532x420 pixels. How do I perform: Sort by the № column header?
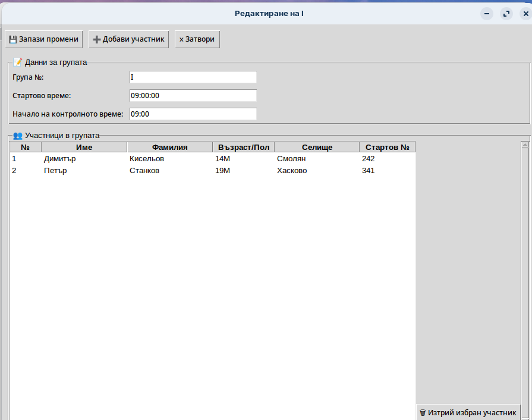25,148
